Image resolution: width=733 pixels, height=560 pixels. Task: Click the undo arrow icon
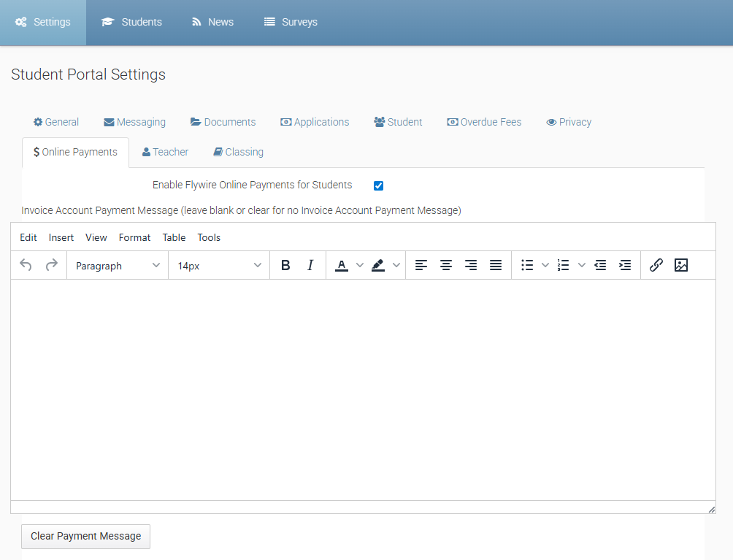pyautogui.click(x=26, y=266)
